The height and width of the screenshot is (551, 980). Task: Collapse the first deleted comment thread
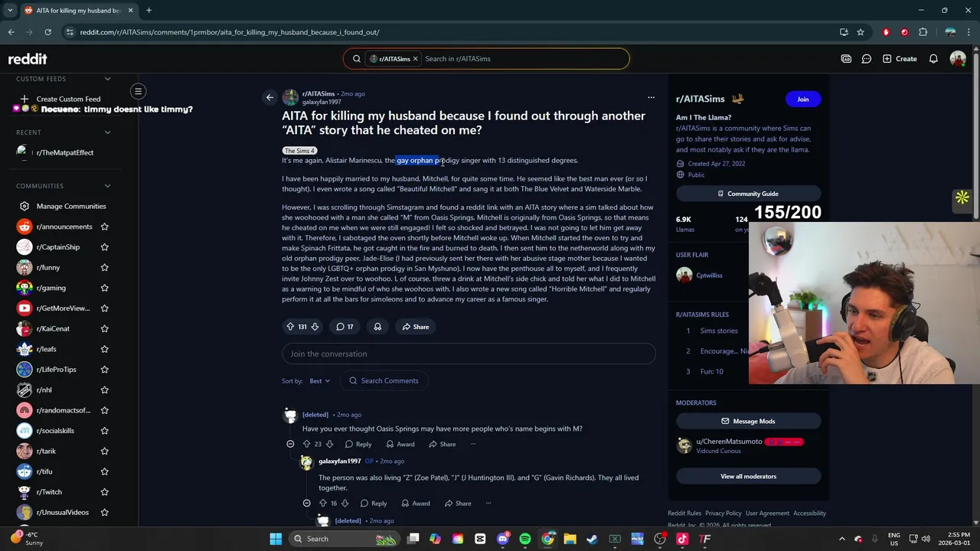(290, 444)
